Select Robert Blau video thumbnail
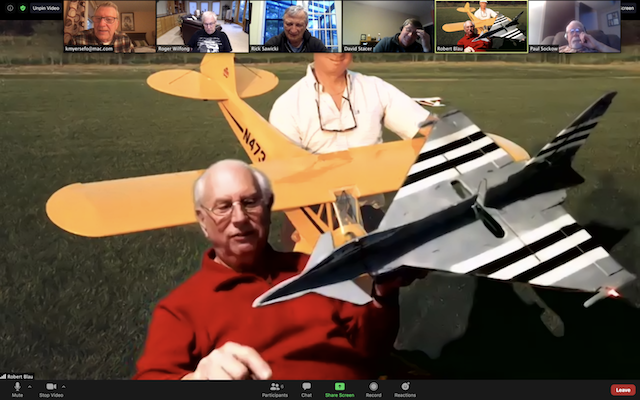 click(481, 27)
